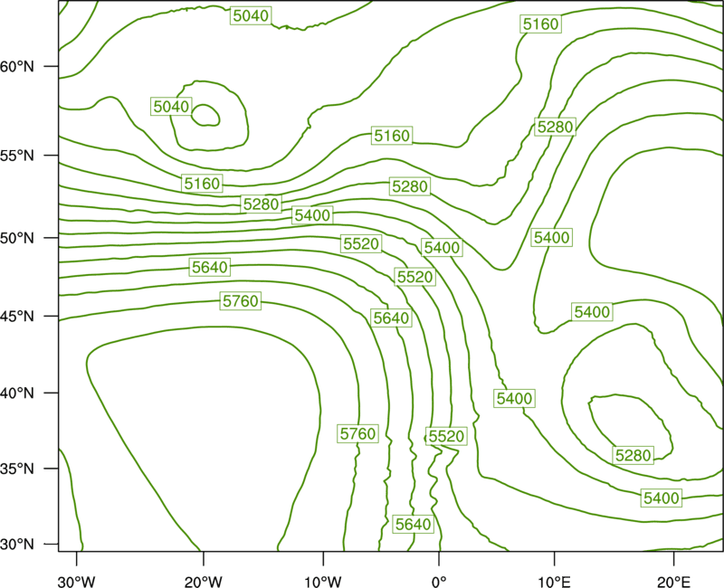This screenshot has width=724, height=588.
Task: Click the 40°N latitude axis label
Action: point(17,394)
